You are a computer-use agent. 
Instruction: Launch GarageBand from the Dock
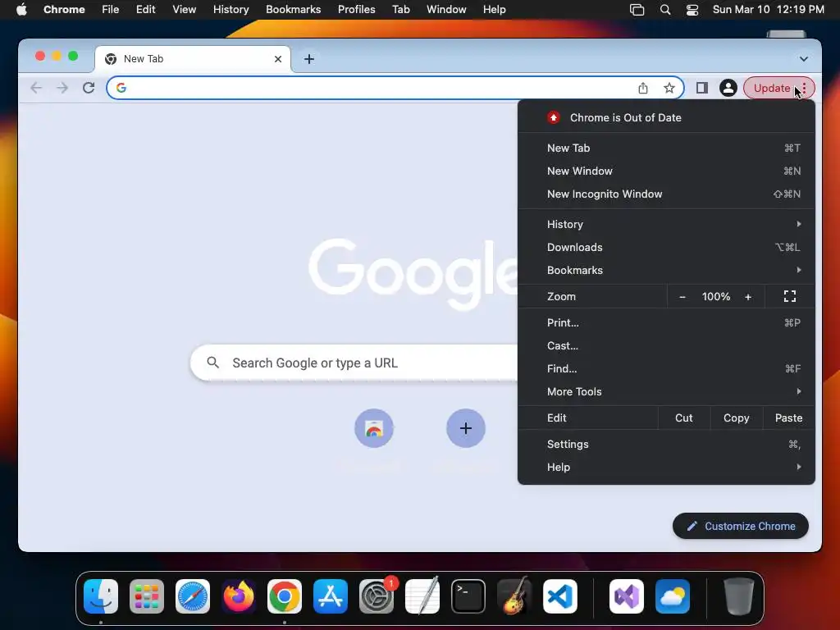pos(514,596)
